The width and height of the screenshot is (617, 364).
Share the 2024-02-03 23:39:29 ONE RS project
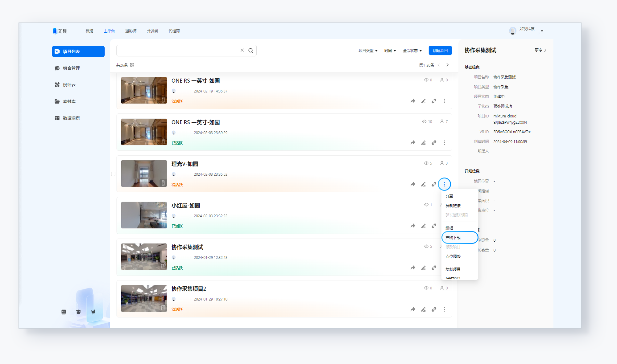413,143
